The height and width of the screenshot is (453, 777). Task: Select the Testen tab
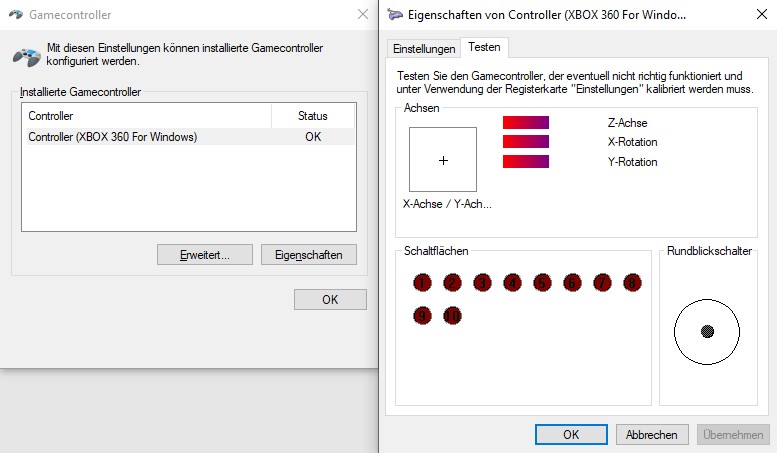click(x=484, y=47)
